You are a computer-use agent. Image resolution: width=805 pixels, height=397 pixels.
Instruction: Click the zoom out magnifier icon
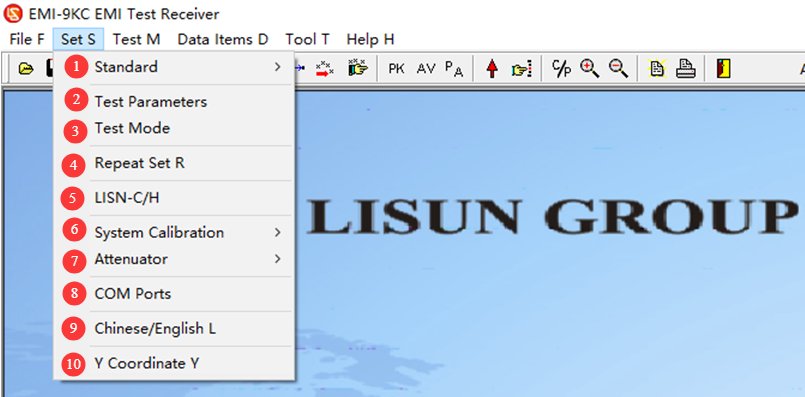(x=618, y=68)
